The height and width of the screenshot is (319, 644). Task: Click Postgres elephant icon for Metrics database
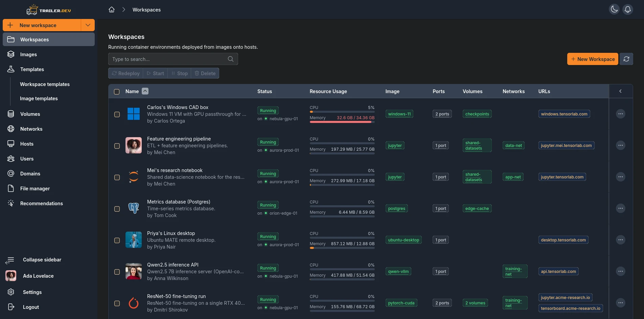134,208
